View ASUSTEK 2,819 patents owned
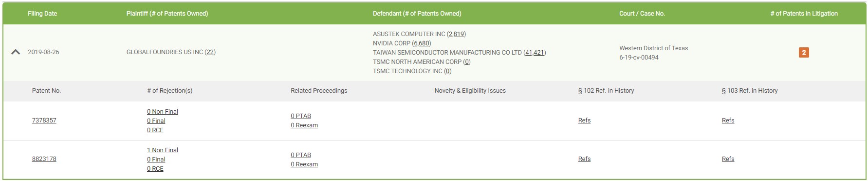The image size is (868, 181). (x=456, y=34)
